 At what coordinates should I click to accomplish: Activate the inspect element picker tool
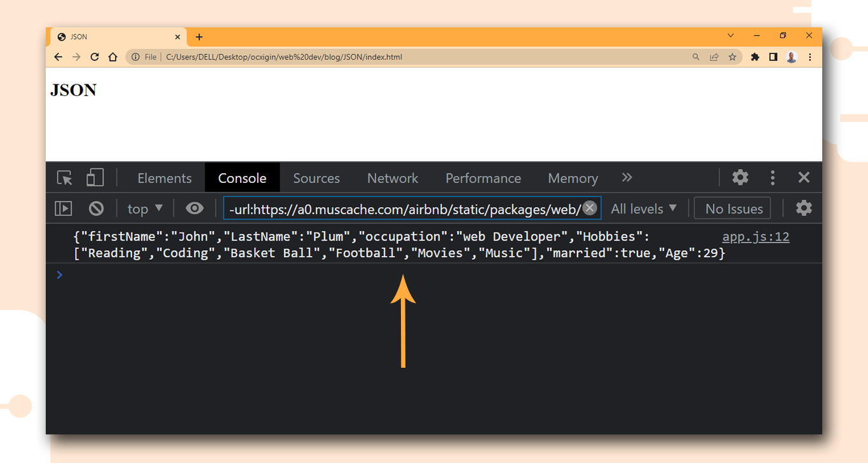coord(65,178)
